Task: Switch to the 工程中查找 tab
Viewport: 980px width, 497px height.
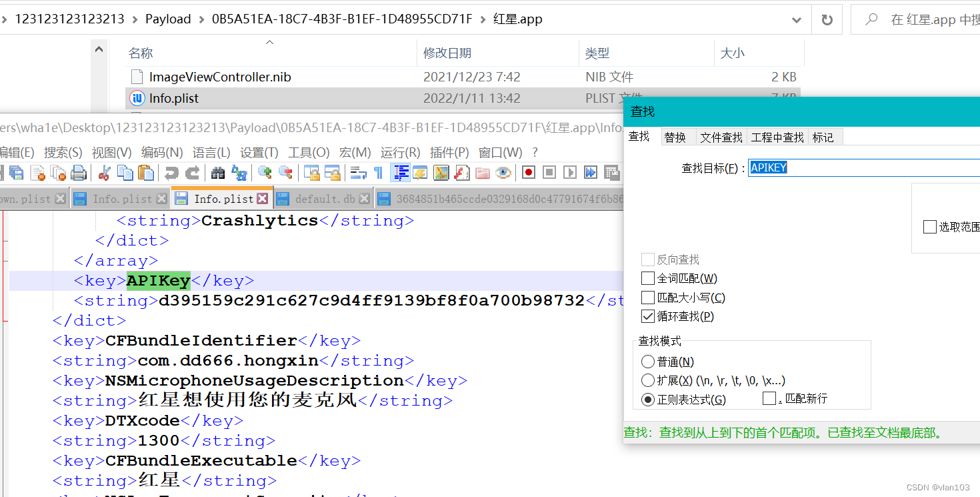Action: pos(777,137)
